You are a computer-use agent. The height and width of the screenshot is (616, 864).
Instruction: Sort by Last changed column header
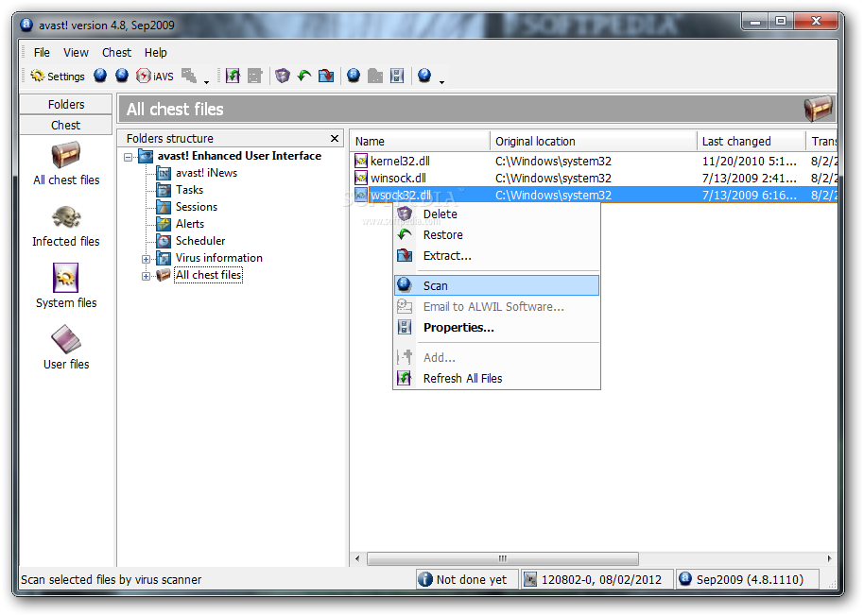(752, 141)
